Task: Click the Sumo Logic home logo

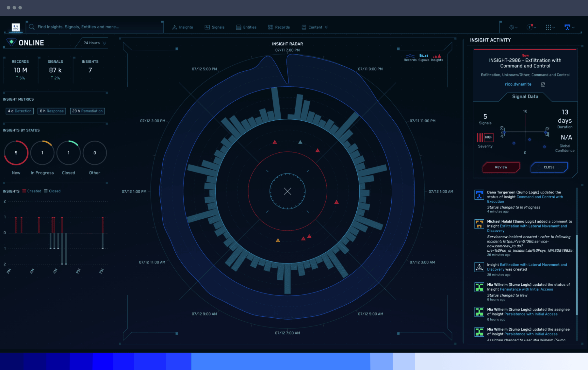Action: click(x=16, y=27)
